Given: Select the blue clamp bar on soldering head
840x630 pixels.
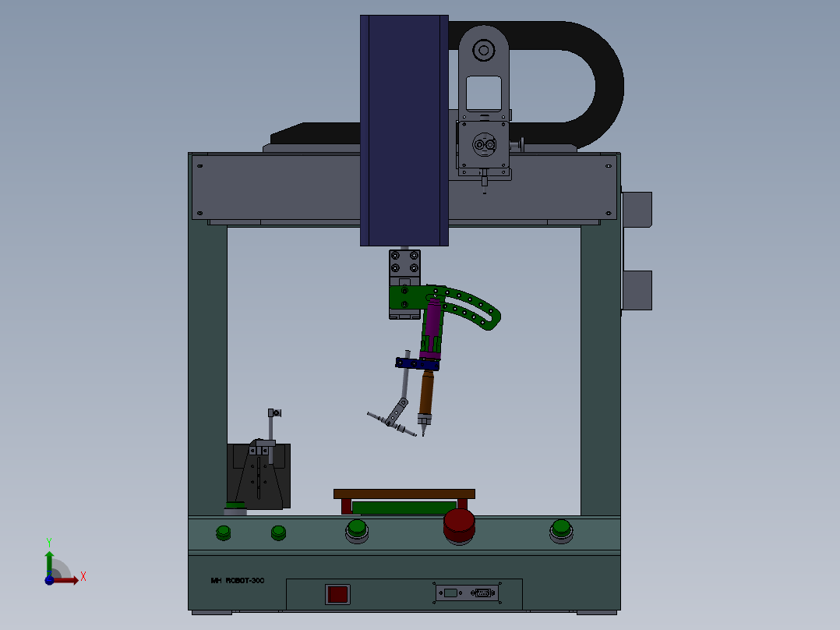Looking at the screenshot, I should pyautogui.click(x=418, y=364).
